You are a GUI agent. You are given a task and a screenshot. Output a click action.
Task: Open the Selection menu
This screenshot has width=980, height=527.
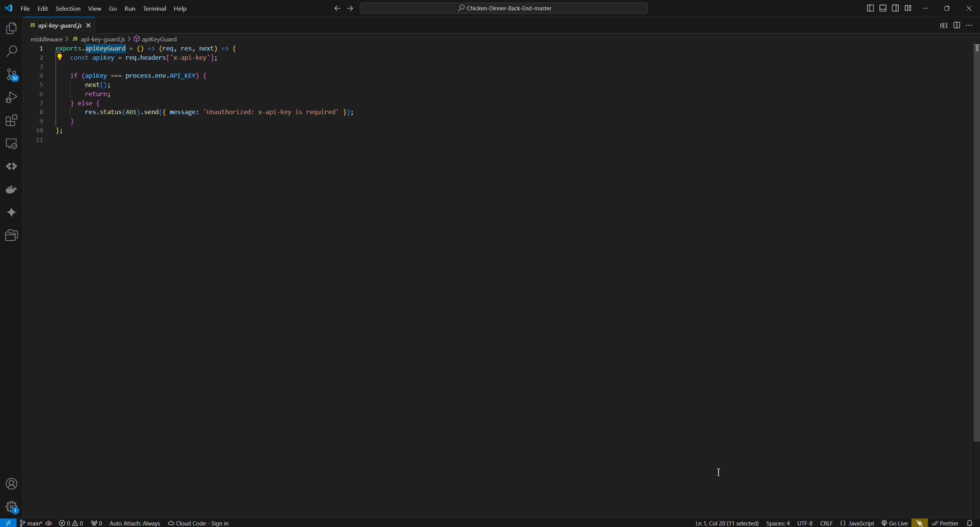coord(68,8)
